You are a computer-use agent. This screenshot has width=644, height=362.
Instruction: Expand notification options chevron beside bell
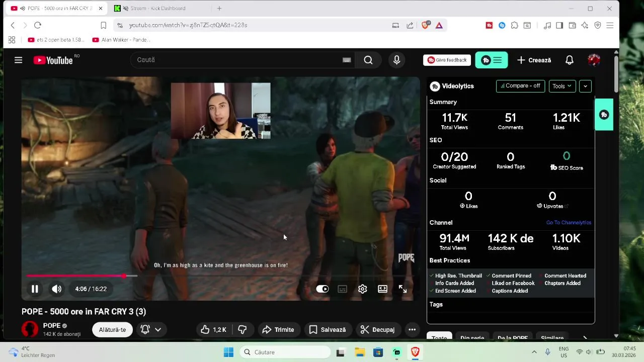pyautogui.click(x=157, y=329)
